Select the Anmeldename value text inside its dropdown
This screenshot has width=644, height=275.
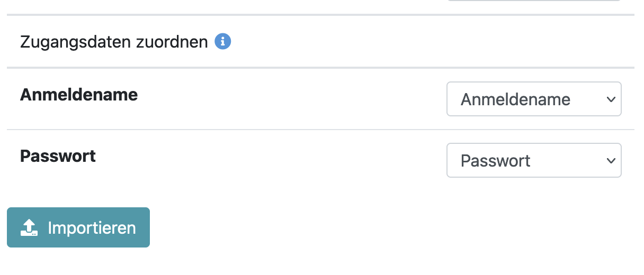[x=515, y=99]
